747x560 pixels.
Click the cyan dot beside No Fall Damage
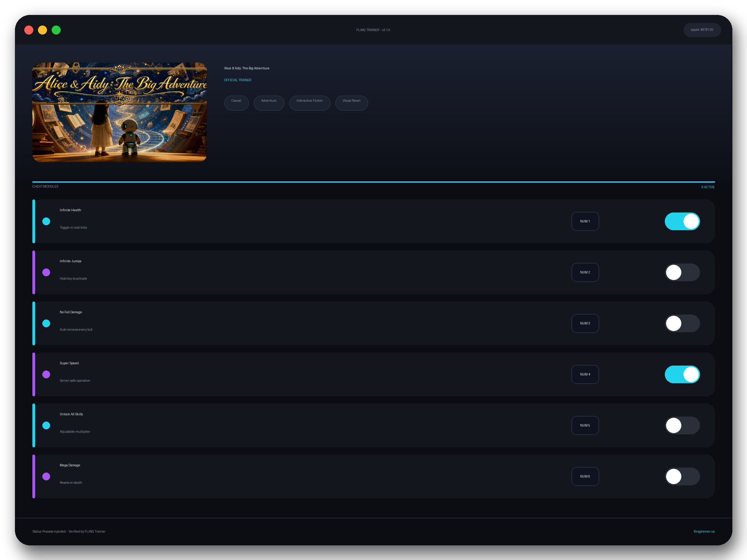click(46, 323)
